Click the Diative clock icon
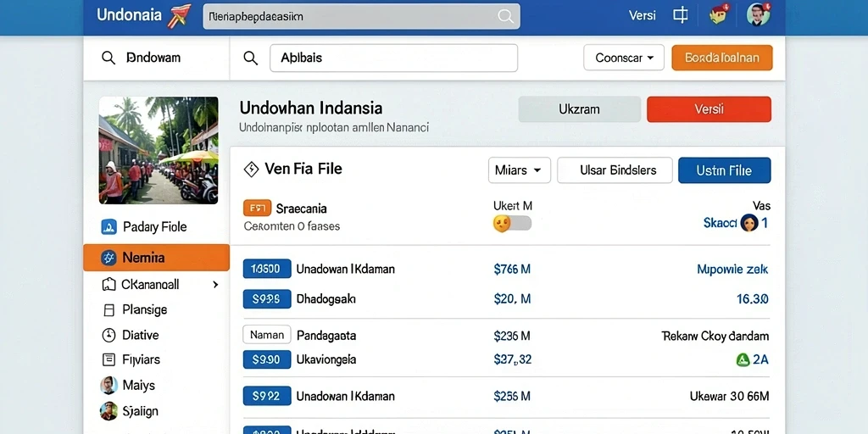 (108, 335)
